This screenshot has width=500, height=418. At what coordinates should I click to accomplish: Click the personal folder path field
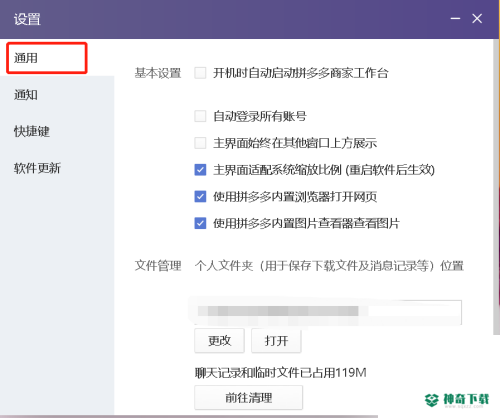point(328,312)
